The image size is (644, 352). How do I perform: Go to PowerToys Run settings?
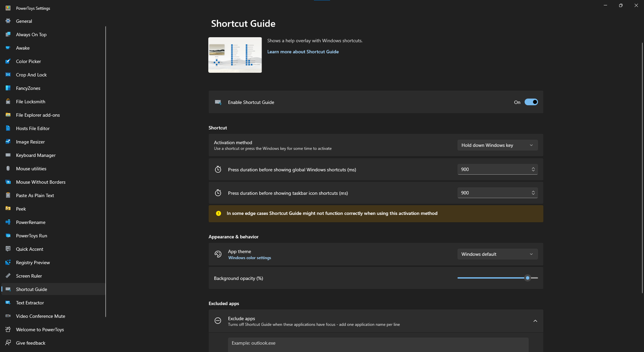pos(32,236)
